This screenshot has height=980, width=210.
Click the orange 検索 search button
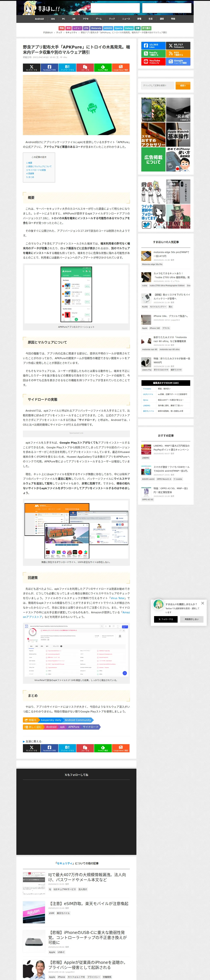click(183, 85)
